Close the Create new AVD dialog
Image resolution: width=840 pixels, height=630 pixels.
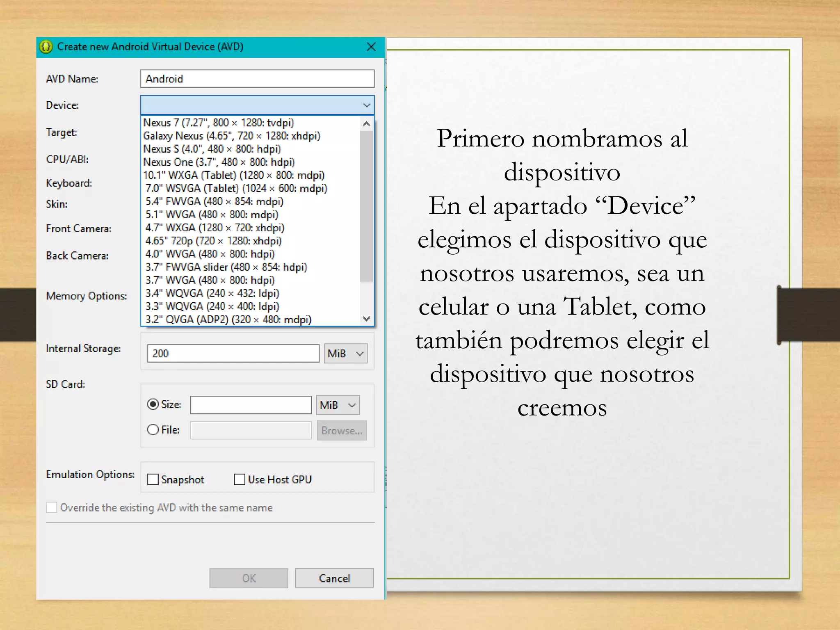[371, 47]
